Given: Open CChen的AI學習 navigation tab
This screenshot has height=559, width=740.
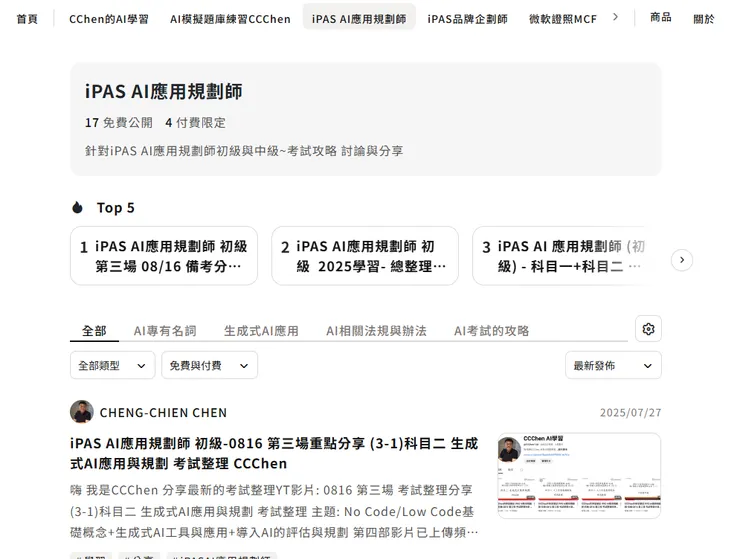Looking at the screenshot, I should click(x=109, y=19).
